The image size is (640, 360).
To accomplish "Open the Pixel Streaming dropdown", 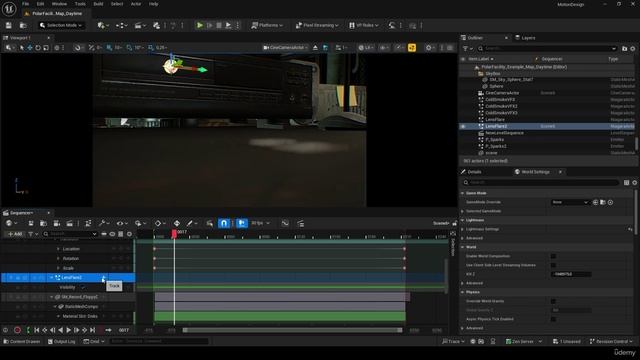I will point(317,25).
